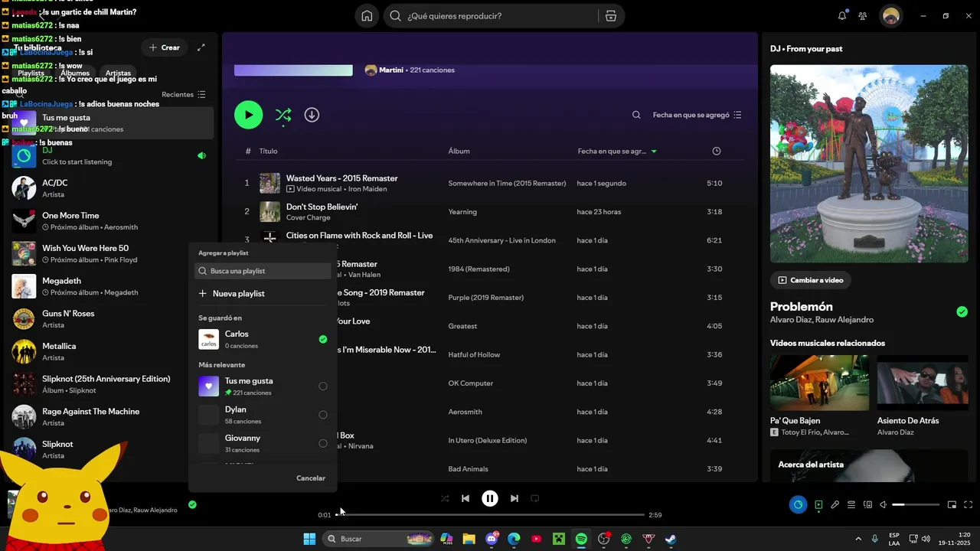Skip to previous track
980x551 pixels.
pyautogui.click(x=465, y=498)
